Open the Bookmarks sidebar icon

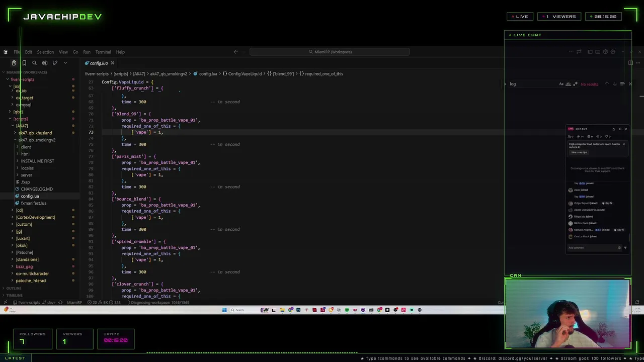click(24, 63)
